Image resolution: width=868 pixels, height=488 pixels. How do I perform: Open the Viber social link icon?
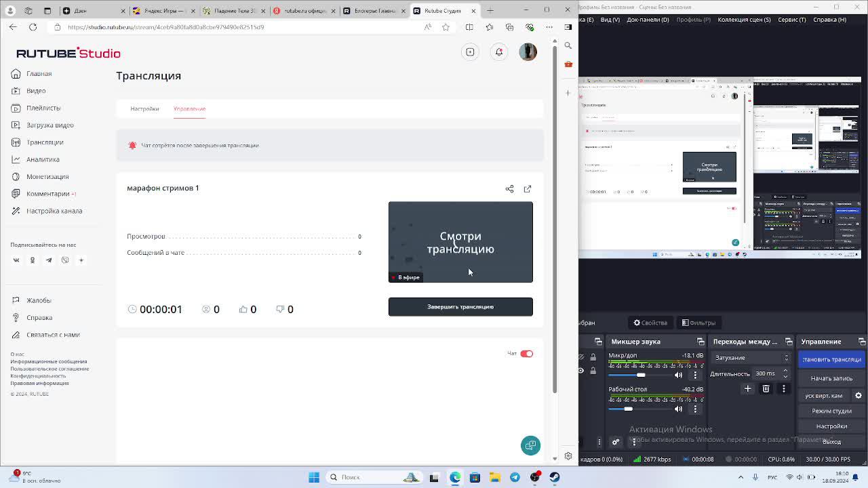pyautogui.click(x=65, y=260)
